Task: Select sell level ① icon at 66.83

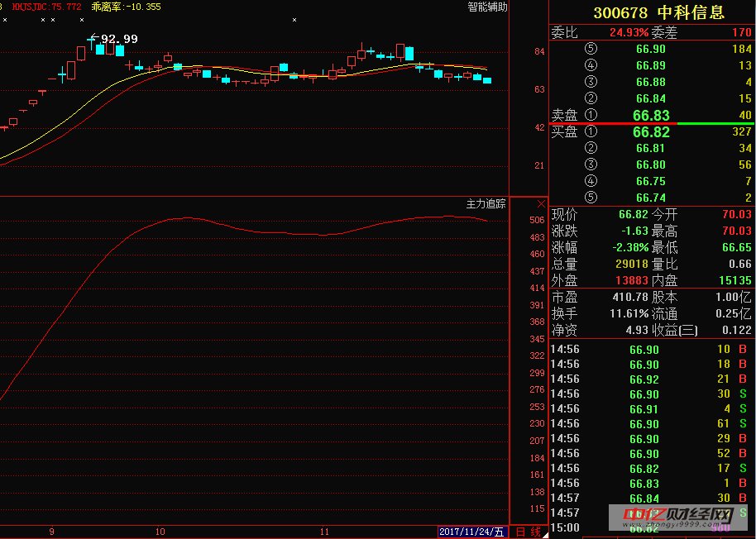Action: point(591,116)
